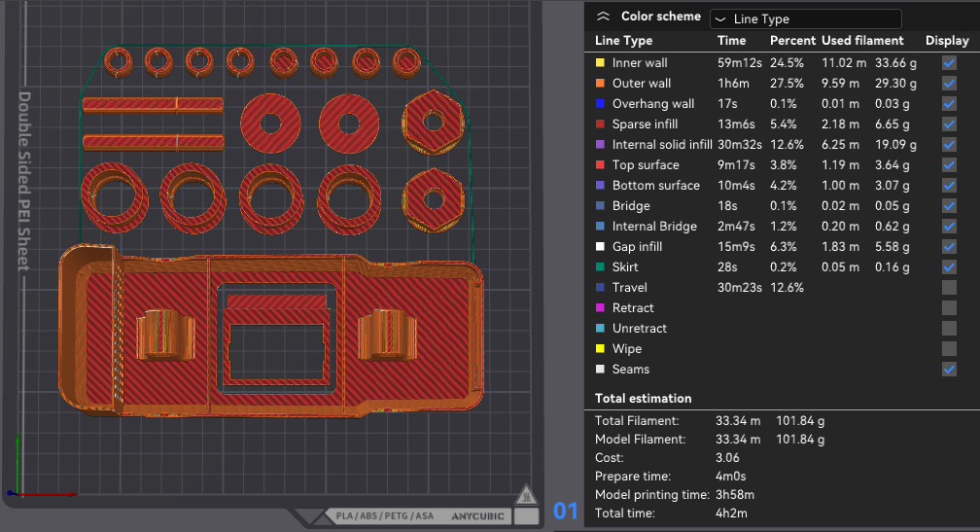Screen dimensions: 980x532
Task: Click the orange Outer wall color icon
Action: (x=601, y=84)
